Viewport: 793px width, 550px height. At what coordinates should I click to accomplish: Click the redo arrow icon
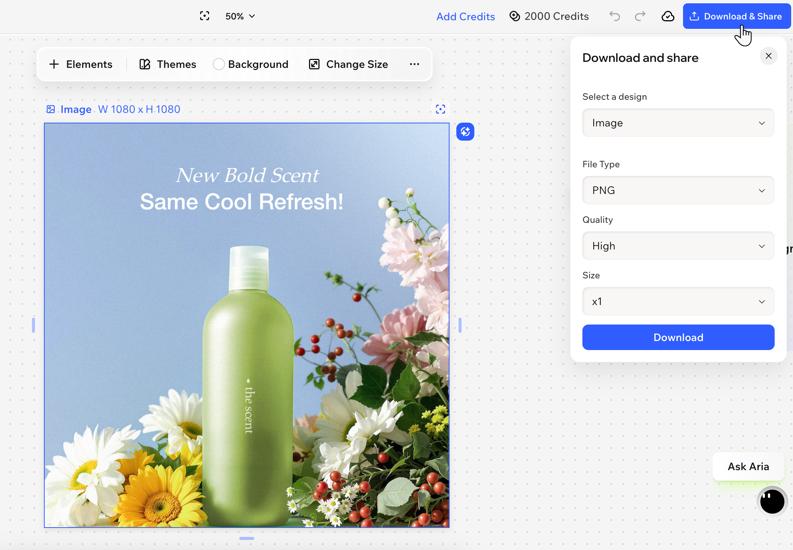point(640,16)
